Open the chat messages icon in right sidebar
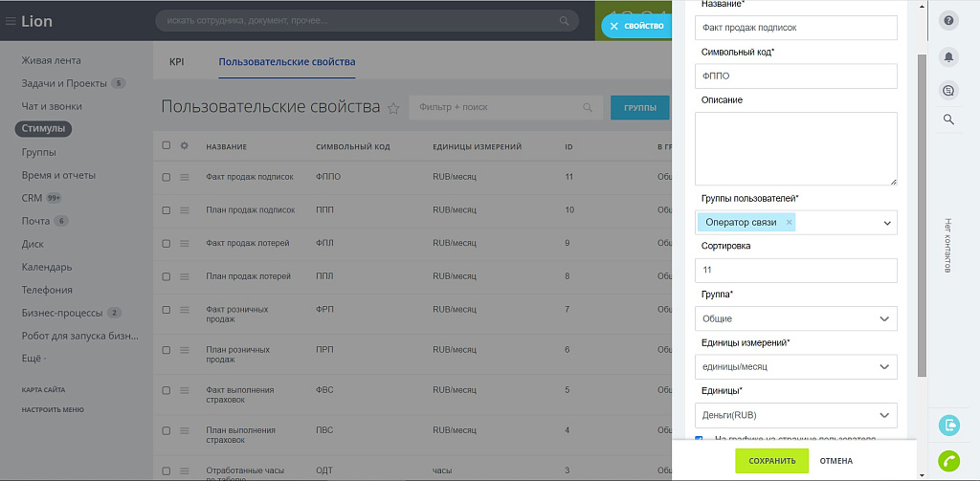The image size is (980, 481). click(x=948, y=89)
